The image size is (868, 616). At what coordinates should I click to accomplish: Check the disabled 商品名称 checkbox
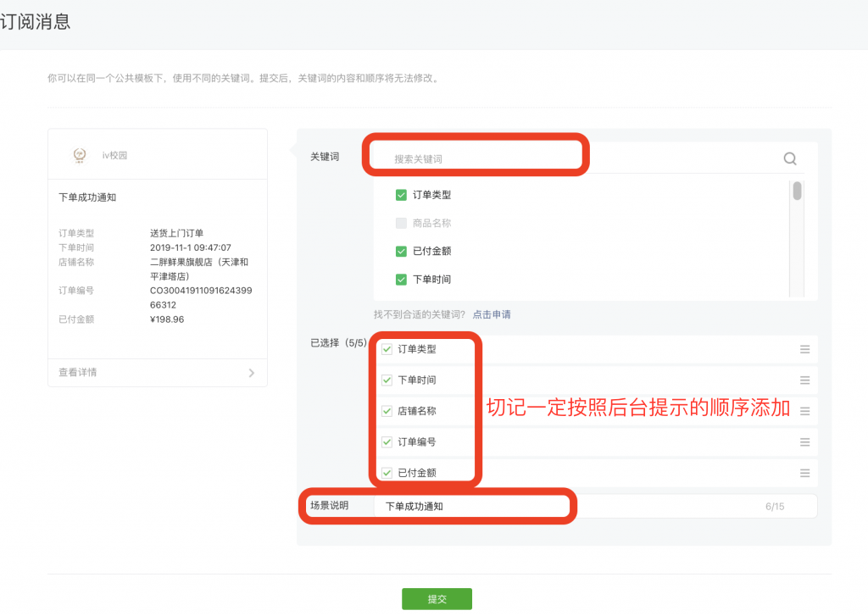401,223
